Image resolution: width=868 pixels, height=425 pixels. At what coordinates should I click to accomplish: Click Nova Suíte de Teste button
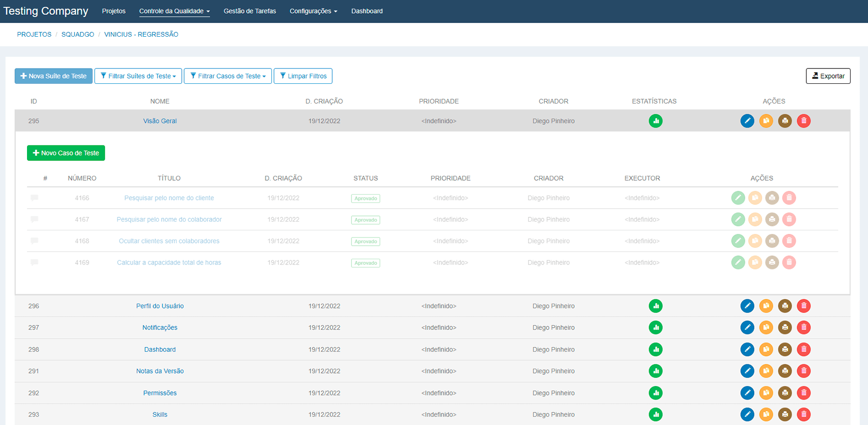point(54,76)
